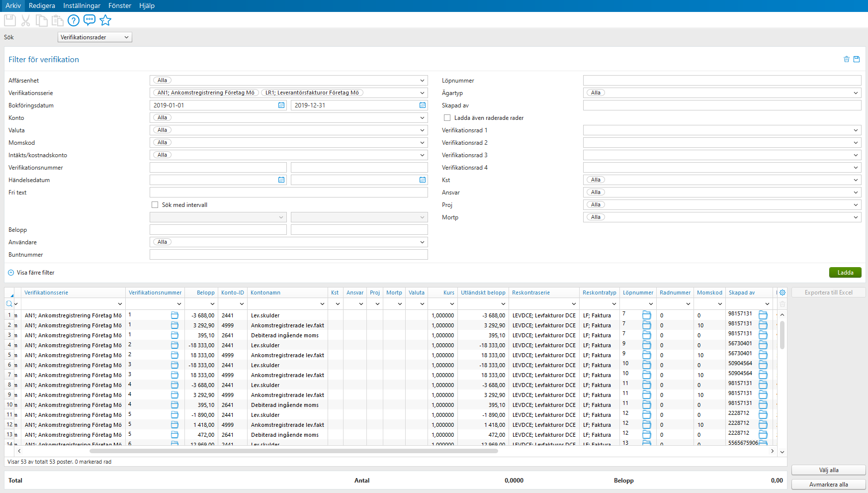
Task: Click the feedback speech bubble icon
Action: [89, 20]
